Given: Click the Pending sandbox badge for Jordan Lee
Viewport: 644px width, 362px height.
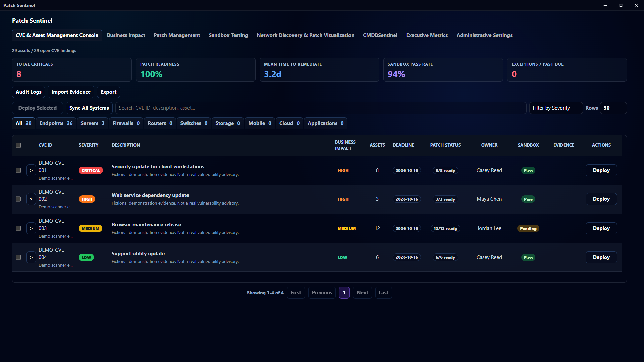Looking at the screenshot, I should coord(528,229).
